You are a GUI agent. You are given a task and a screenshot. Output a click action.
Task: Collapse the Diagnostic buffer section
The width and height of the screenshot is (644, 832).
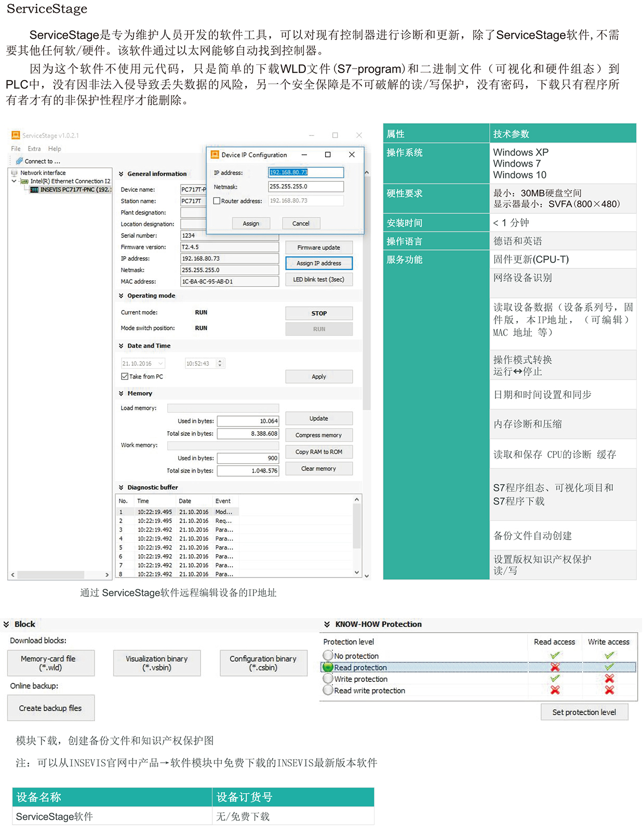[x=121, y=488]
